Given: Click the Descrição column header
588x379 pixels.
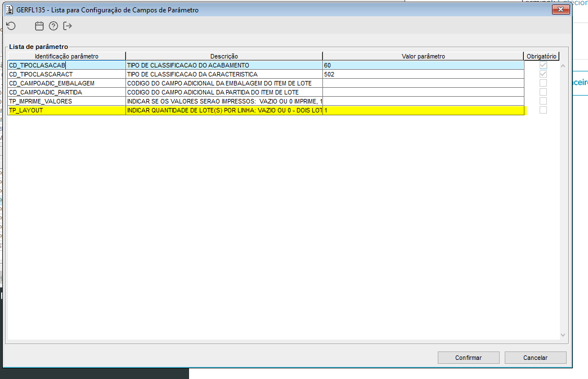Looking at the screenshot, I should (225, 56).
